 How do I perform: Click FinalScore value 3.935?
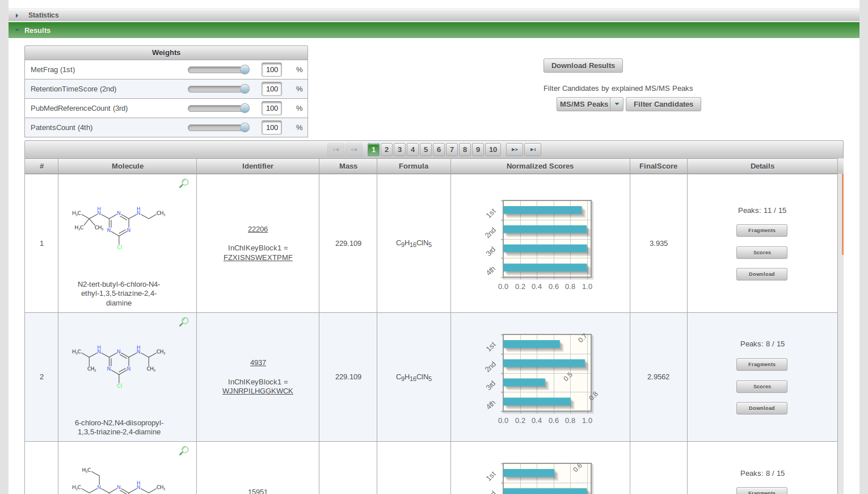[659, 244]
